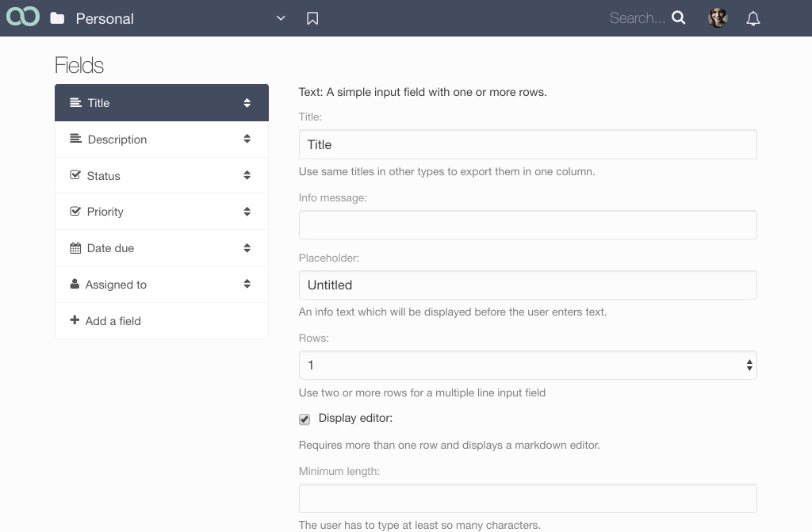Open the Personal workspace dropdown chevron

[281, 18]
